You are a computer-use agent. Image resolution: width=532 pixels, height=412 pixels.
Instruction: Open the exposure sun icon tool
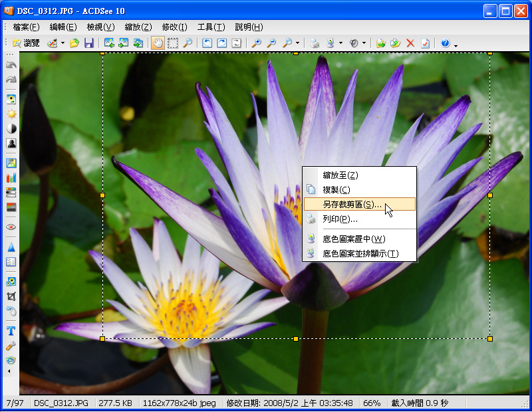tap(11, 114)
